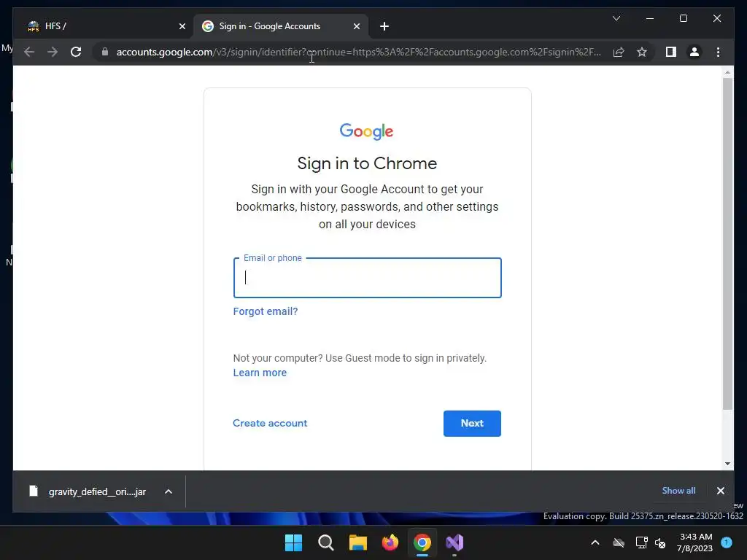Open the Windows Start menu
The image size is (747, 560).
(293, 542)
